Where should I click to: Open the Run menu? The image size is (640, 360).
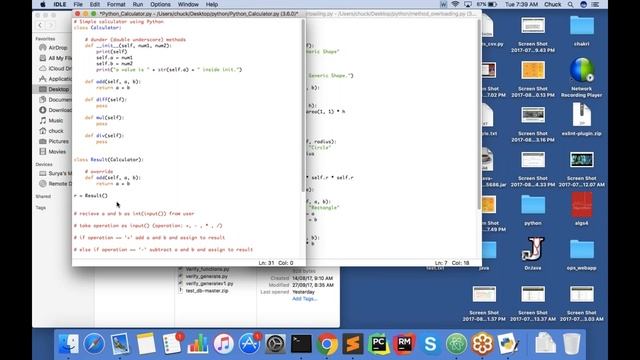[x=138, y=4]
